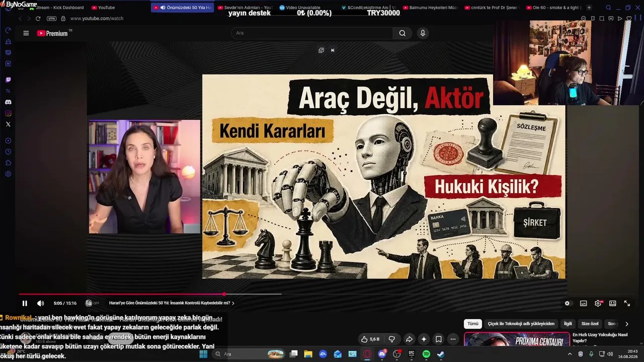
Task: Open Discord from the browser sidebar
Action: click(8, 102)
